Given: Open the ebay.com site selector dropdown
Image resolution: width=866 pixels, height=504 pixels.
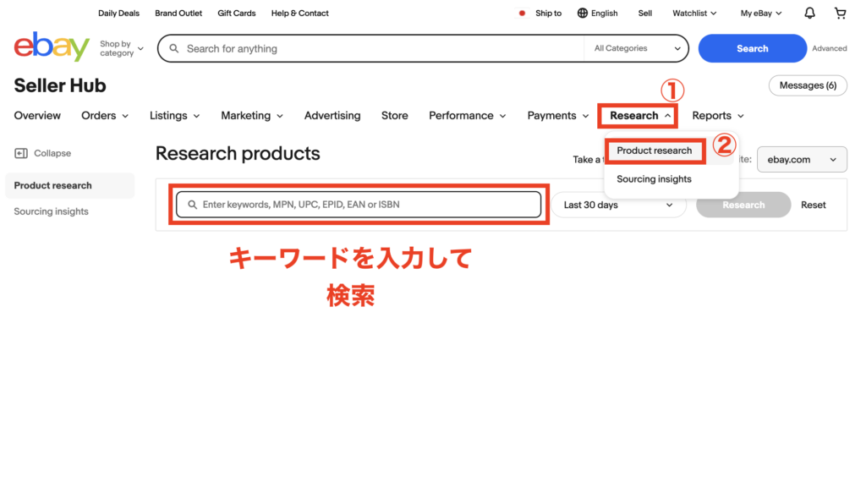Looking at the screenshot, I should click(801, 159).
